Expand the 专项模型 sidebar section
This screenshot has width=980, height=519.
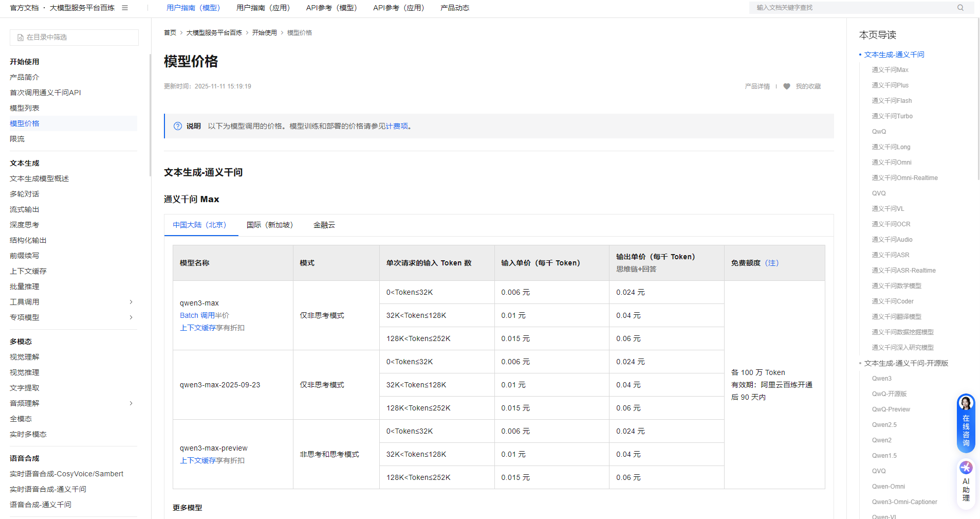(x=131, y=317)
